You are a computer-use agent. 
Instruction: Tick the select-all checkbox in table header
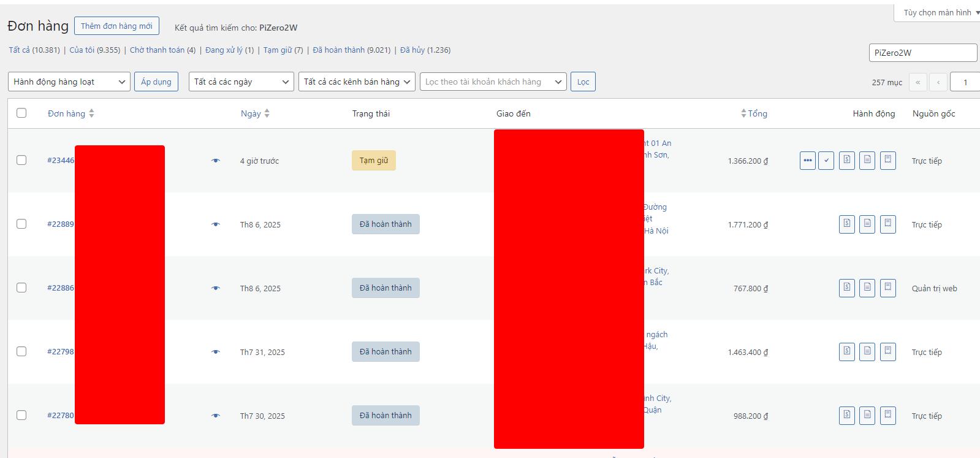21,113
